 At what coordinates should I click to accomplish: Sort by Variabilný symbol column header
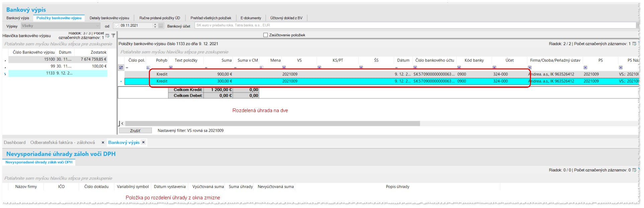[133, 187]
